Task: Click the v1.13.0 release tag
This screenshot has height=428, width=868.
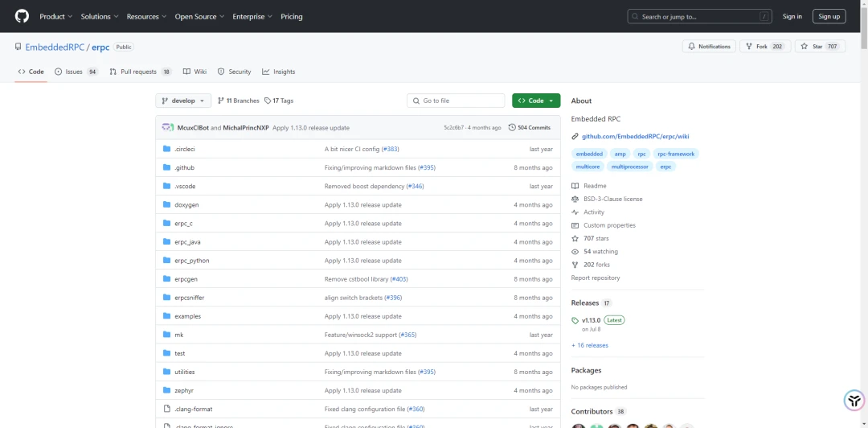Action: click(591, 320)
